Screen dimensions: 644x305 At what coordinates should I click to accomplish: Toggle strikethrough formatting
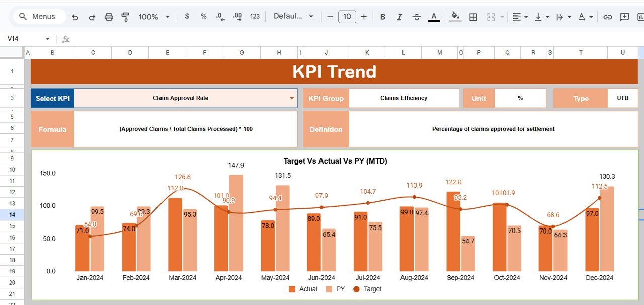coord(416,17)
